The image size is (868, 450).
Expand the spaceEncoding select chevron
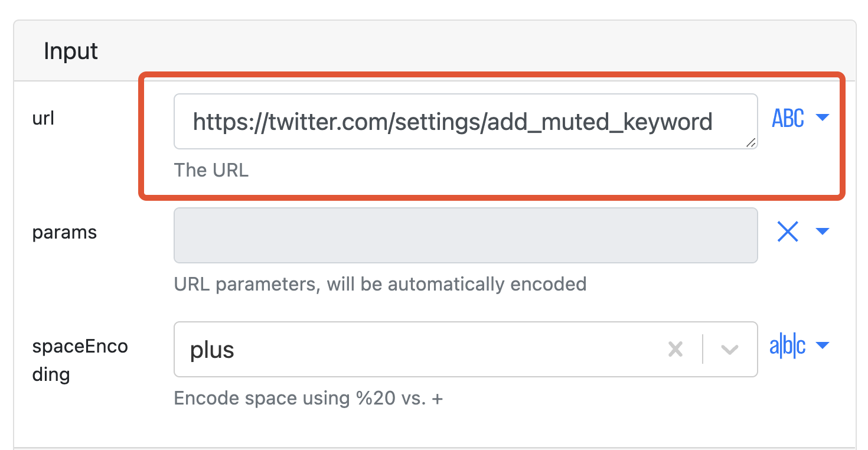click(x=730, y=350)
